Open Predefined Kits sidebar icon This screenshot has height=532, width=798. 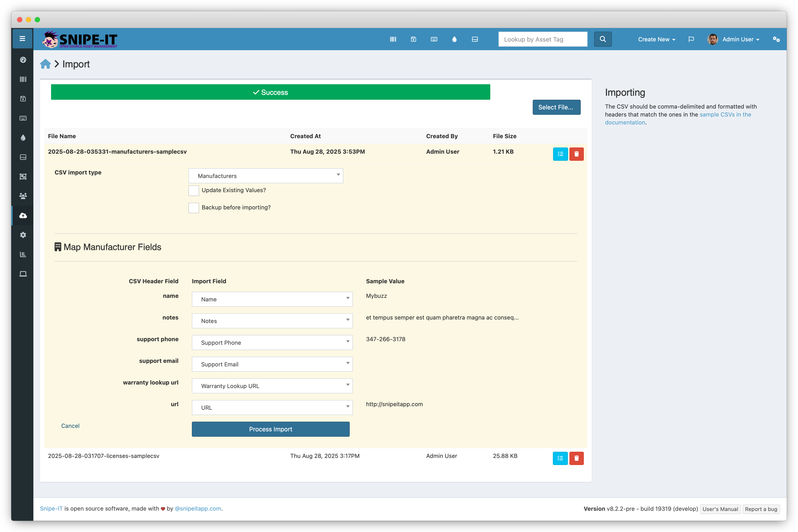click(x=23, y=177)
